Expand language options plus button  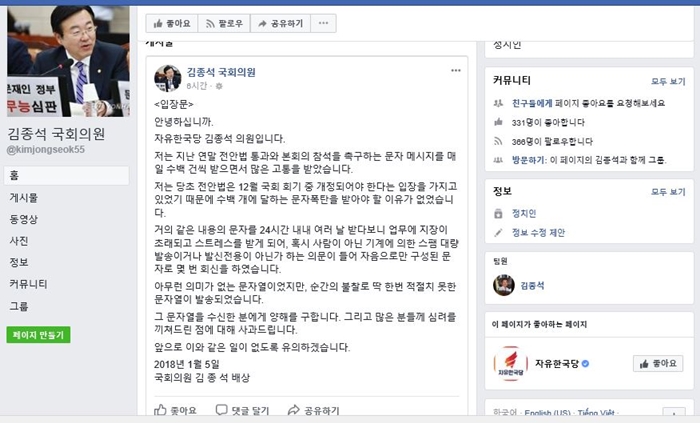click(x=674, y=413)
